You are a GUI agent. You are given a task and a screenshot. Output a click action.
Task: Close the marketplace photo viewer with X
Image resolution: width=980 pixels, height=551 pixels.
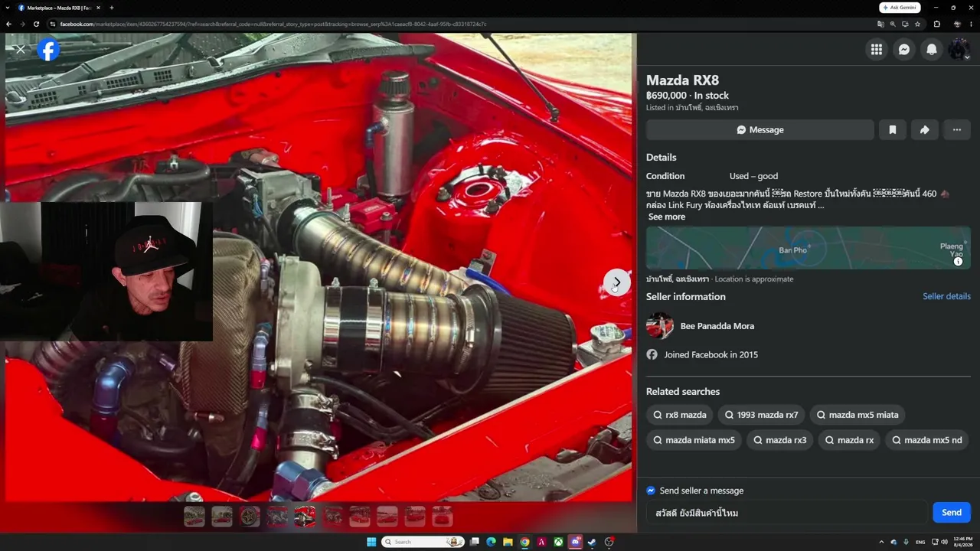20,50
